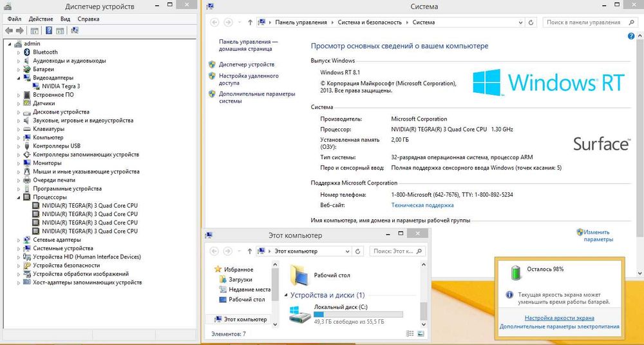The width and height of the screenshot is (644, 345).
Task: Open Панель управления — домашняя страница link
Action: click(x=249, y=45)
